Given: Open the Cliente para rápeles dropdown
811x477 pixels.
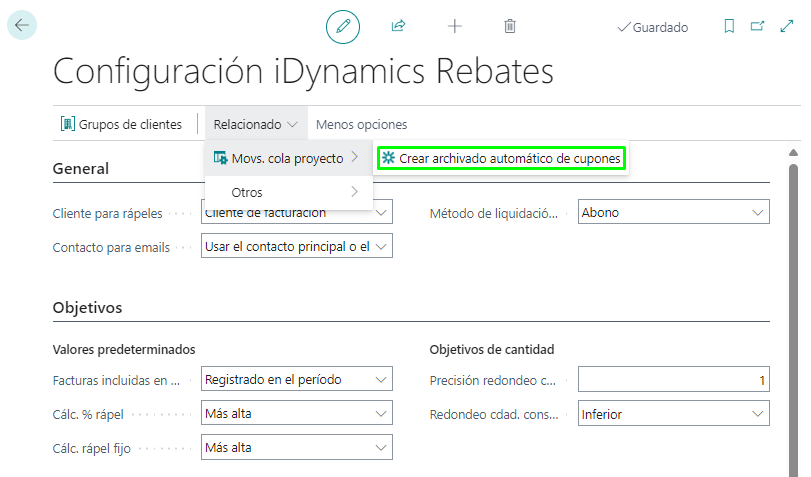Looking at the screenshot, I should tap(382, 212).
